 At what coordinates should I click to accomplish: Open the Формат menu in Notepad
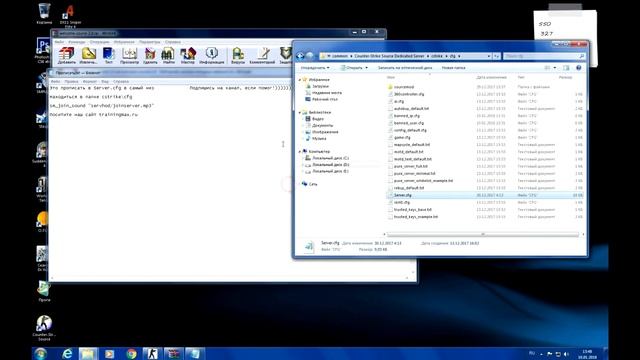tap(90, 82)
